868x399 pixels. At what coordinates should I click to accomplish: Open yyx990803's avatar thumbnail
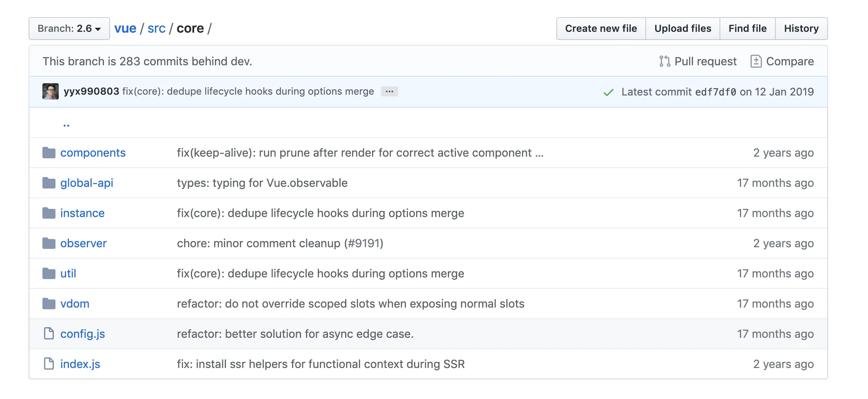pos(51,91)
